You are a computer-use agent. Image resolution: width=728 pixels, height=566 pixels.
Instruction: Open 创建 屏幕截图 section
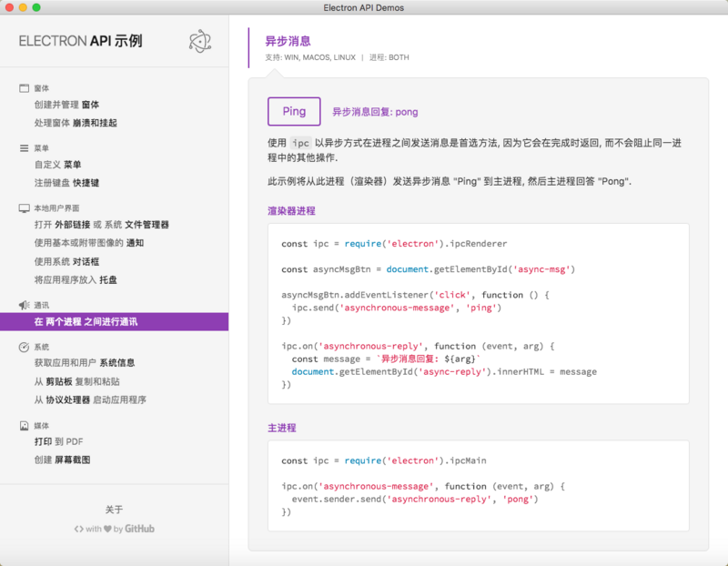(62, 460)
